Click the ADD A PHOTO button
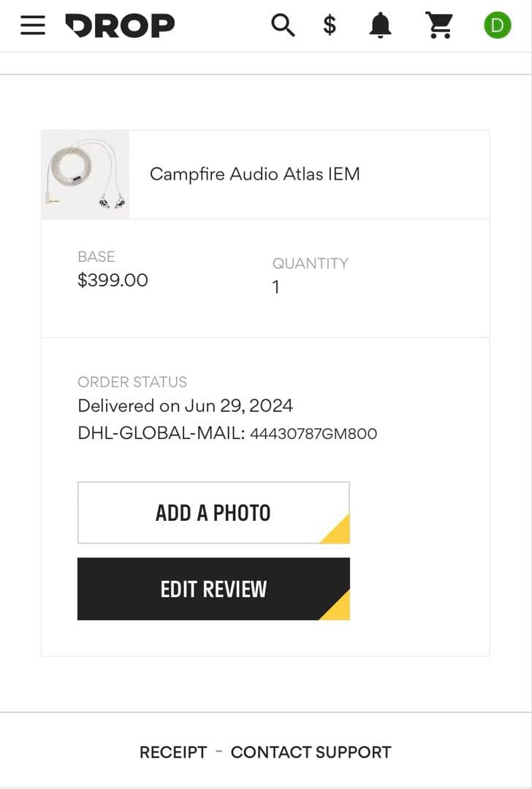The image size is (532, 789). [x=213, y=512]
